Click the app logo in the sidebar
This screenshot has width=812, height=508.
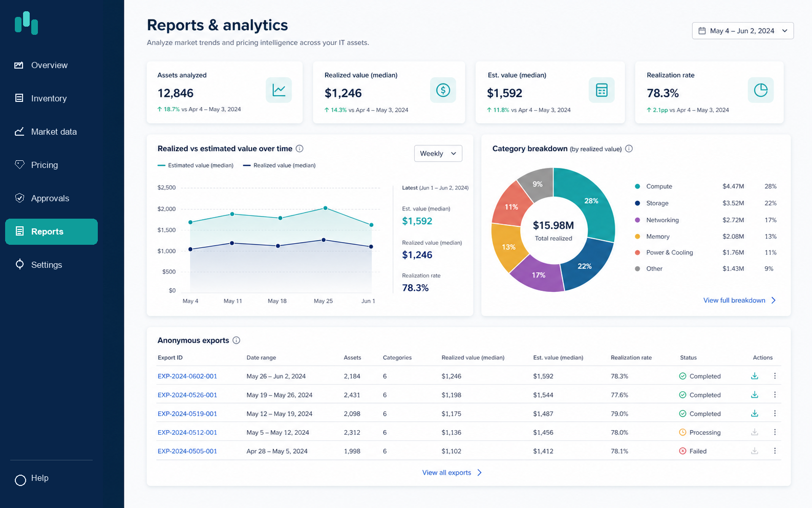click(26, 23)
